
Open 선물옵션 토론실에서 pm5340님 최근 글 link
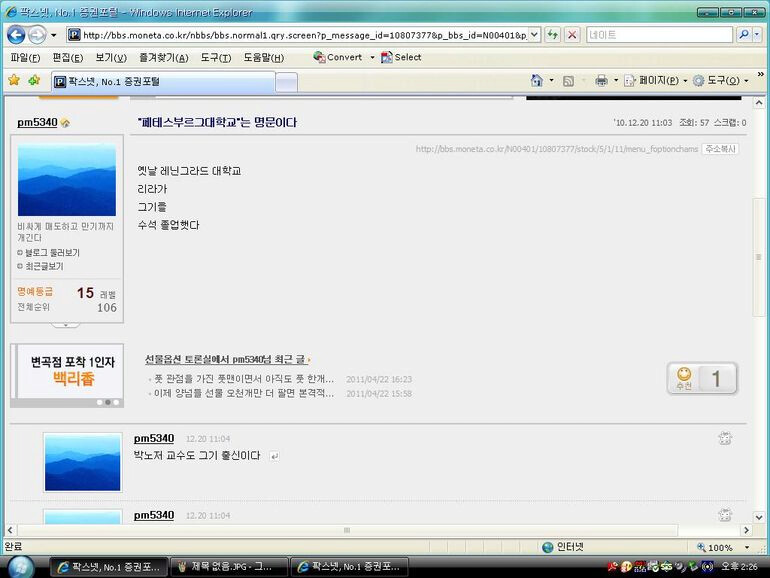tap(227, 359)
